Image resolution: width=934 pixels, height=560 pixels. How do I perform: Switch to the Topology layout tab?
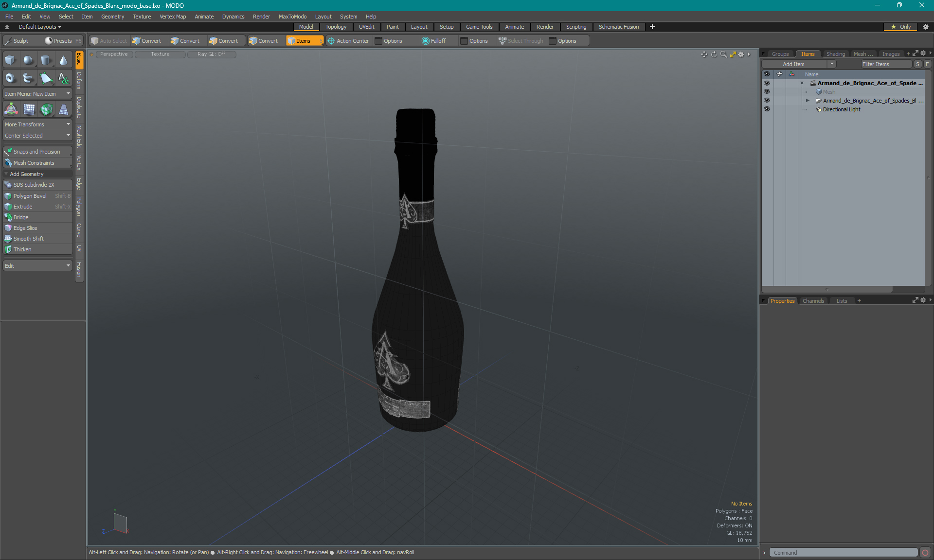click(x=336, y=27)
